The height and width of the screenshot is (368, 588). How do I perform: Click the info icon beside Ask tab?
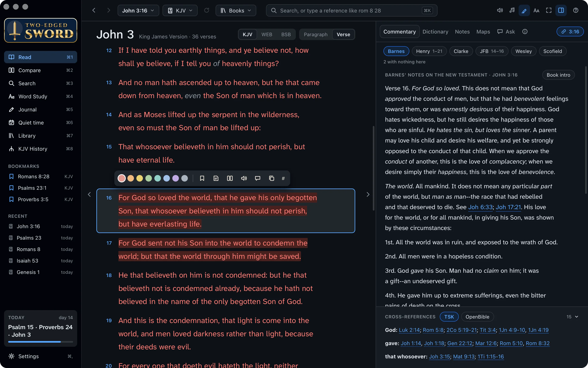tap(525, 32)
